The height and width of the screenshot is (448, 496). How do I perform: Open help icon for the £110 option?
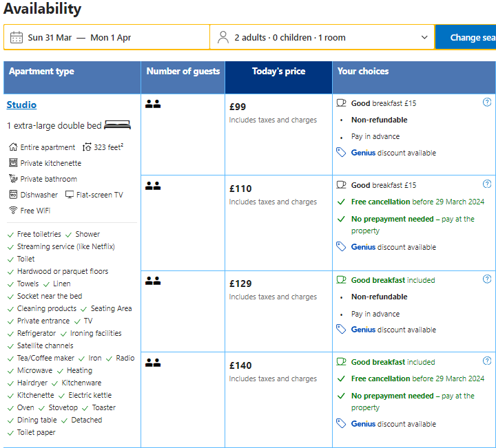487,184
